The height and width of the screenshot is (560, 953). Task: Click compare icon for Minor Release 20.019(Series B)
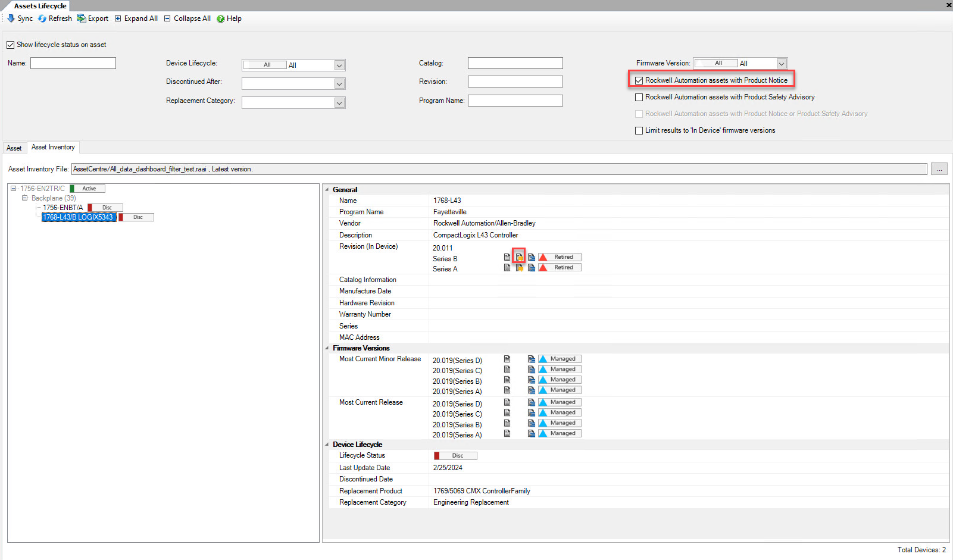(532, 380)
